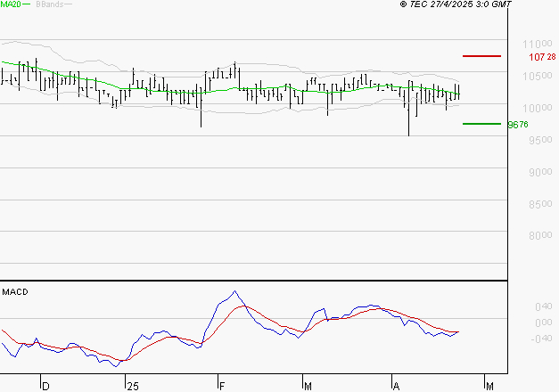This screenshot has width=559, height=392.
Task: Click the 25 year marker on timeline
Action: [x=132, y=385]
